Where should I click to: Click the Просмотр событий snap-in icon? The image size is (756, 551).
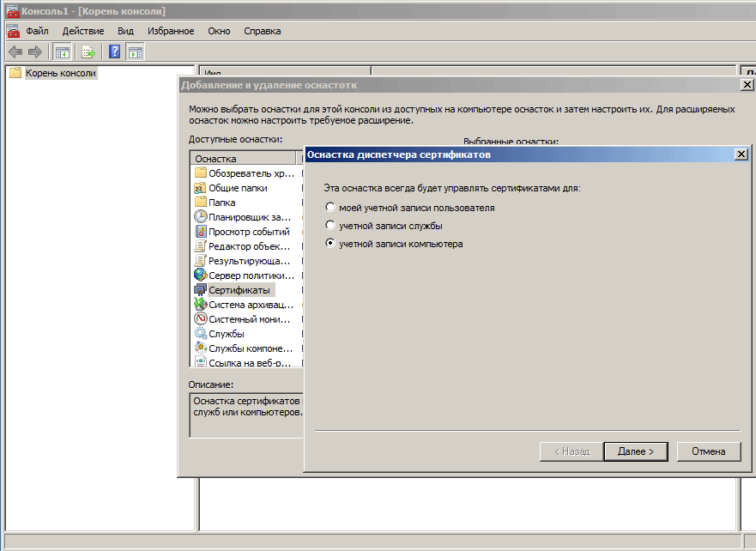coord(200,232)
